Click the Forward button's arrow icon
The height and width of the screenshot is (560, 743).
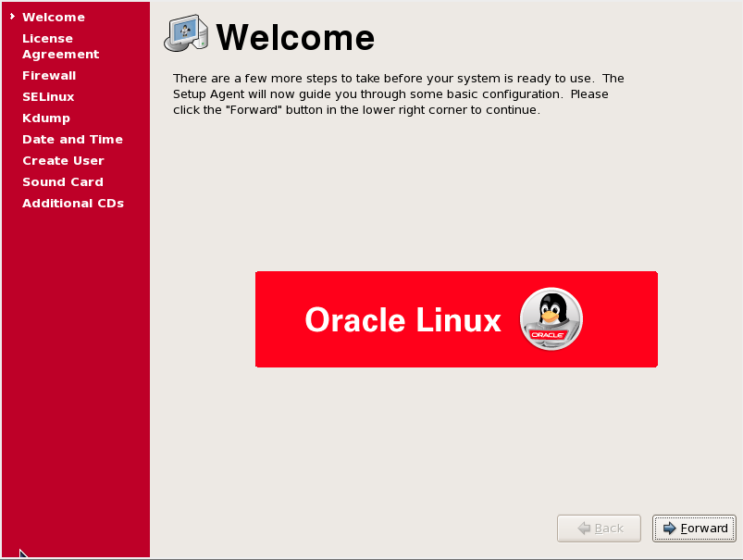pos(670,529)
